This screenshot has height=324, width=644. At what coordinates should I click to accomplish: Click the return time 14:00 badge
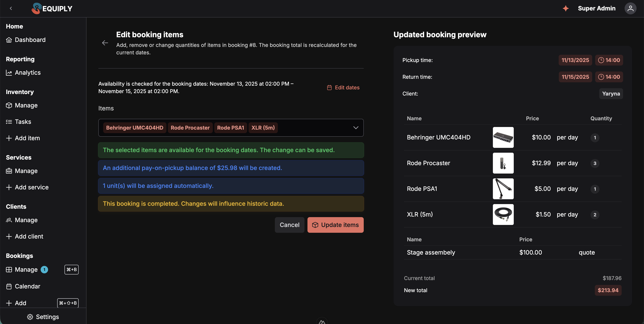click(609, 77)
